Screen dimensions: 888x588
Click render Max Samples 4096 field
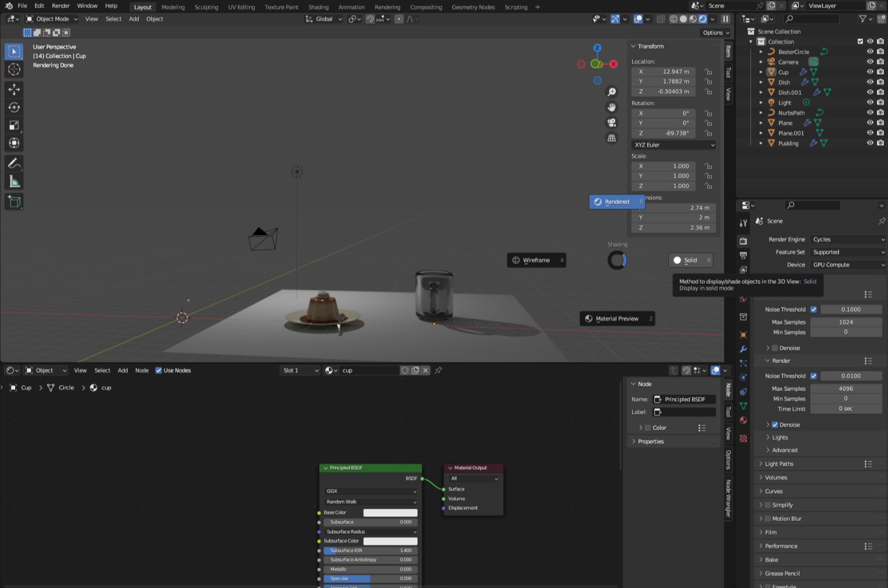pos(845,389)
